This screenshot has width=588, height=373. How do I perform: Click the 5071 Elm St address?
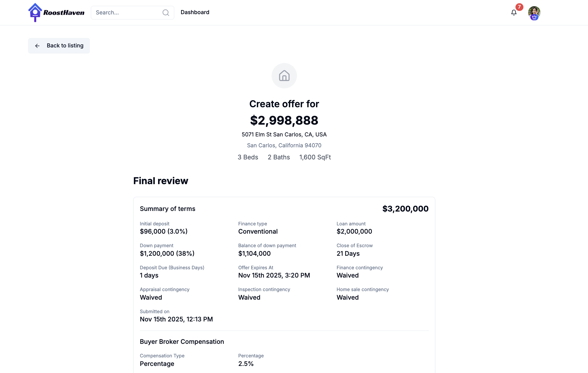coord(284,134)
